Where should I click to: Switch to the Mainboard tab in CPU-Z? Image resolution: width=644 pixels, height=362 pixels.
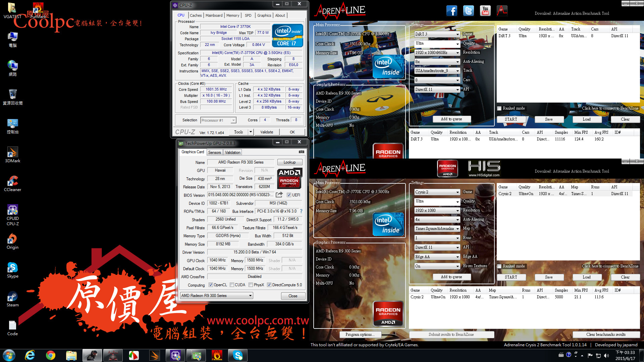click(x=214, y=15)
